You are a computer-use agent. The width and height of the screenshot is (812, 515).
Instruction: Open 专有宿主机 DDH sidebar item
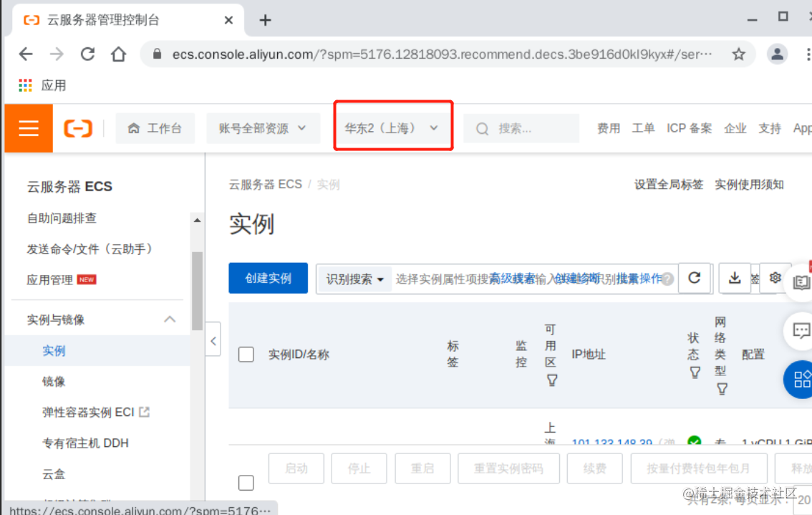[x=85, y=443]
